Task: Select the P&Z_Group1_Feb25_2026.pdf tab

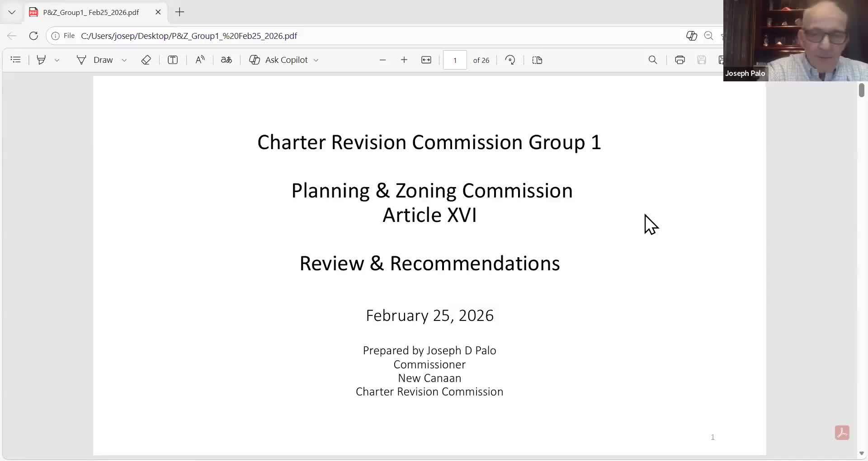Action: (90, 12)
